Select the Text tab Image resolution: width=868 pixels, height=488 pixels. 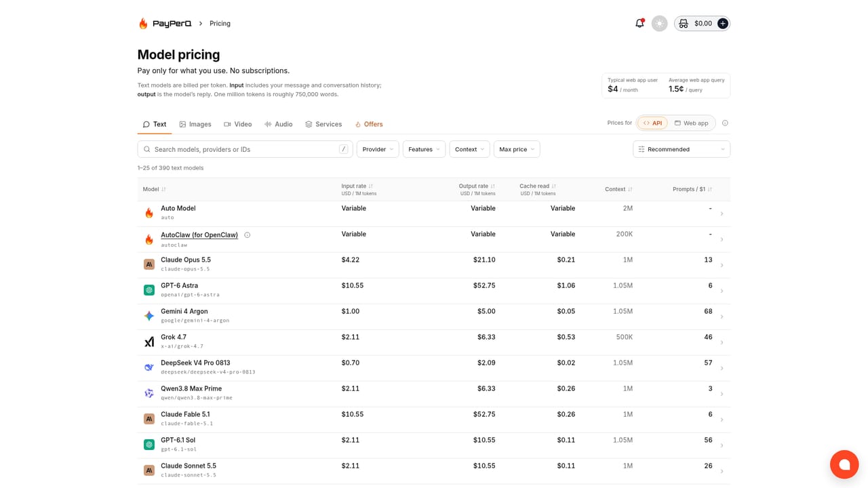(155, 124)
